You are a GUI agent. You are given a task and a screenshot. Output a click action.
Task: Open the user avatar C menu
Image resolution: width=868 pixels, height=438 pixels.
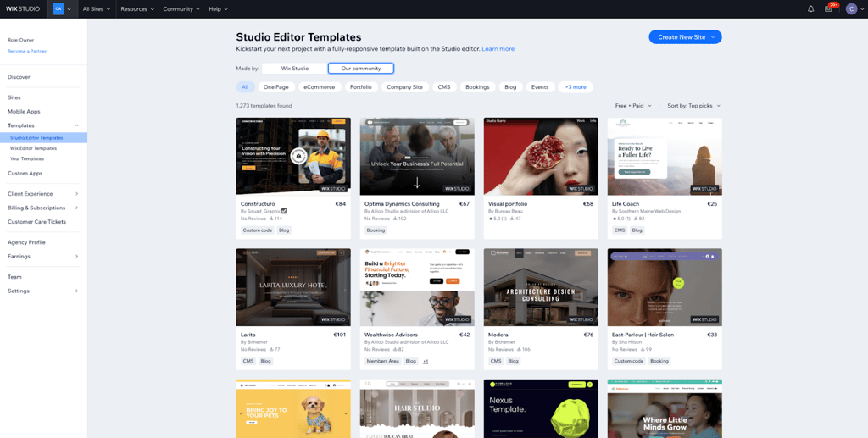[851, 8]
